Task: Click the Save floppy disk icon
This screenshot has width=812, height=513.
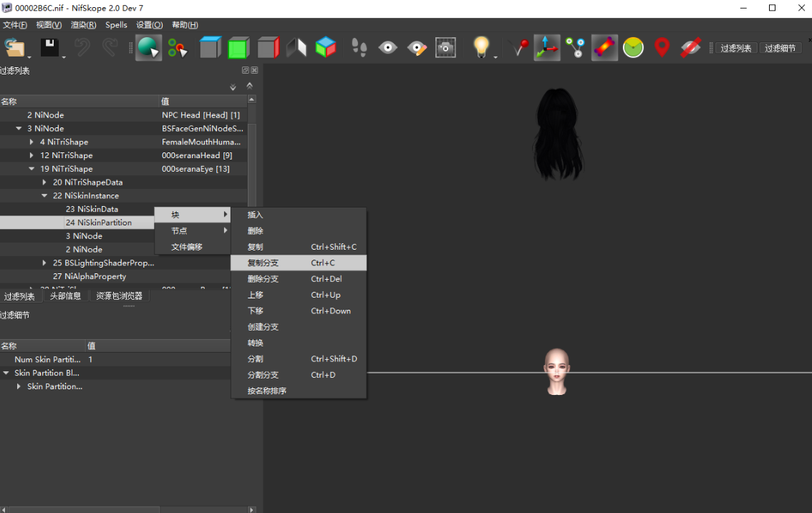Action: (49, 48)
